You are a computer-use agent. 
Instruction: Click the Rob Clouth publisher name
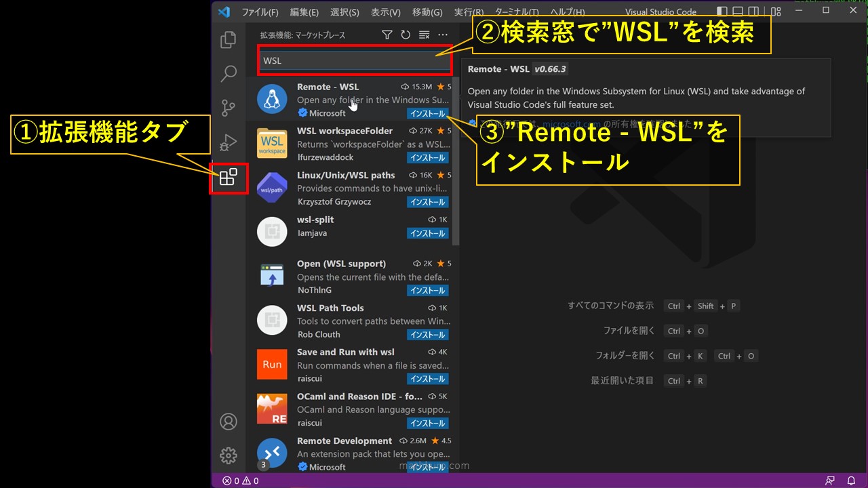pos(319,334)
